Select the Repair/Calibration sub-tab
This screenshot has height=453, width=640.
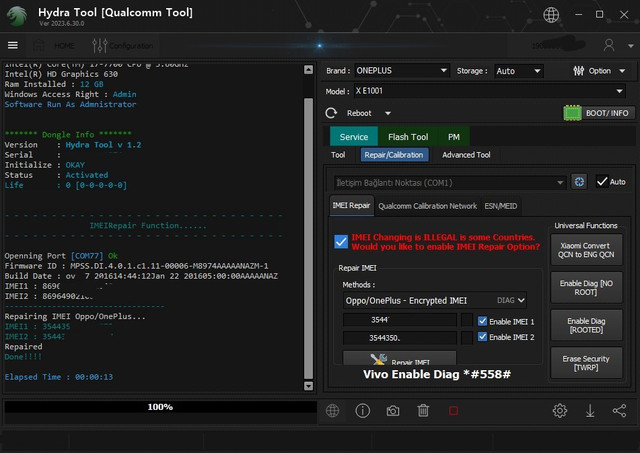pyautogui.click(x=394, y=155)
